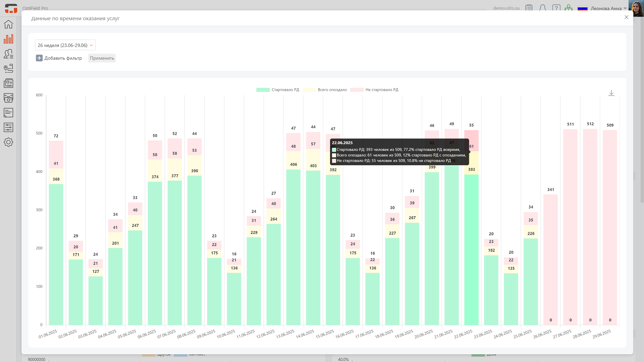Open the Home icon in the sidebar
Viewport: 644px width, 362px height.
[8, 24]
